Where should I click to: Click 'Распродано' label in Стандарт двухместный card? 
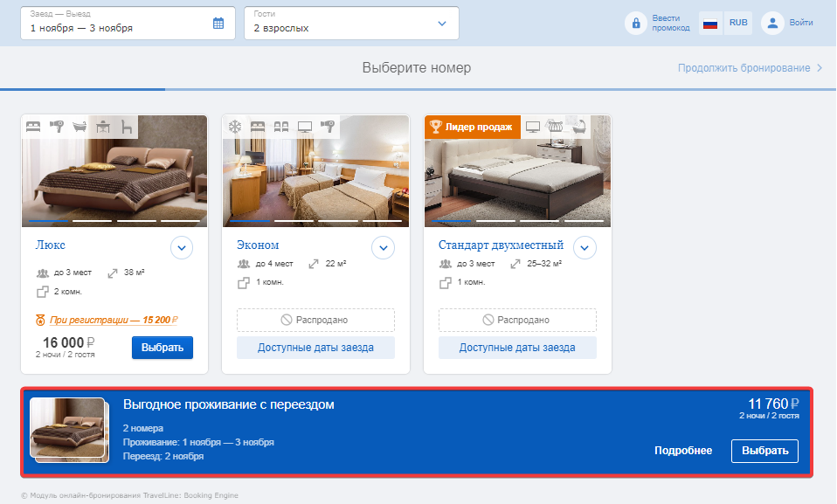point(523,320)
